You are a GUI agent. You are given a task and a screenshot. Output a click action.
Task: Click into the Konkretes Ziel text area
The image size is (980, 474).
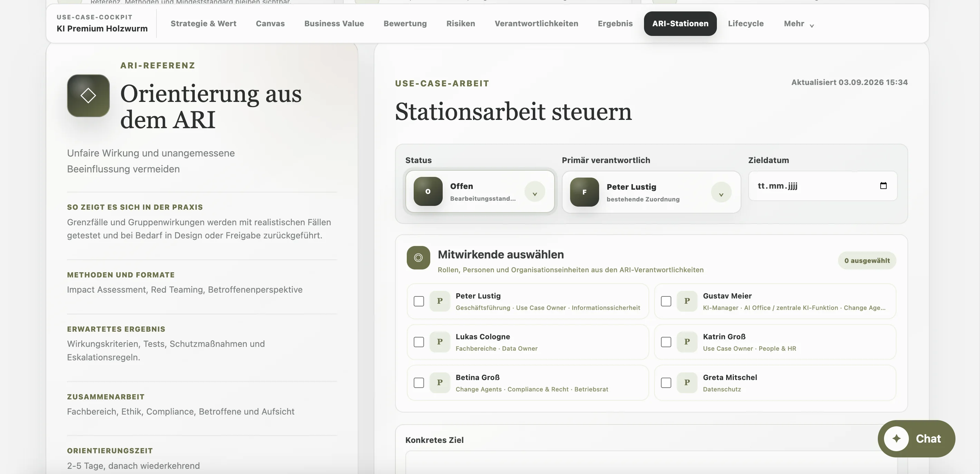pyautogui.click(x=651, y=463)
